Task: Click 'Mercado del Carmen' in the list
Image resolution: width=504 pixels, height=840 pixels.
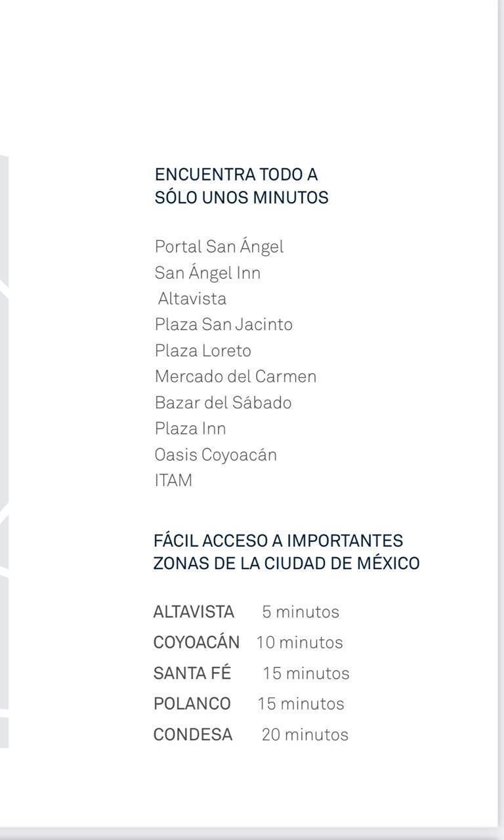Action: (x=236, y=377)
